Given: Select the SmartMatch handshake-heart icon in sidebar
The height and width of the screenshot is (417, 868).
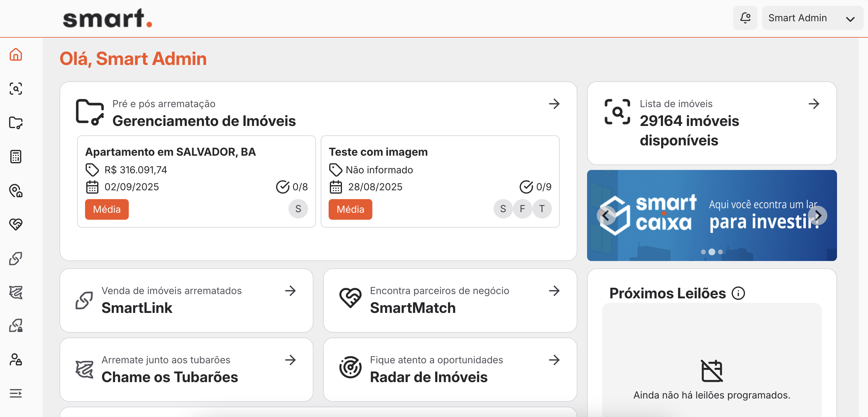Looking at the screenshot, I should [15, 224].
